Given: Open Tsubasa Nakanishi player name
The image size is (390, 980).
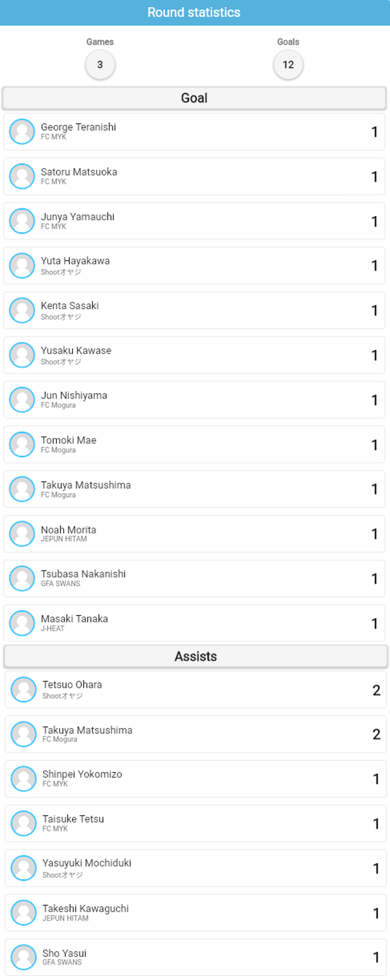Looking at the screenshot, I should (x=83, y=574).
